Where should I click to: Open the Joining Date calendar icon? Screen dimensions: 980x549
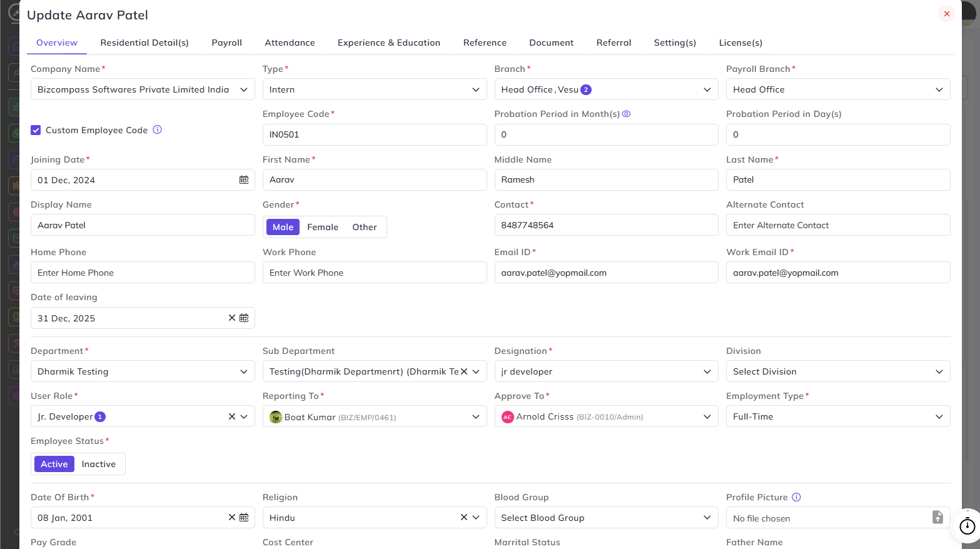tap(244, 180)
